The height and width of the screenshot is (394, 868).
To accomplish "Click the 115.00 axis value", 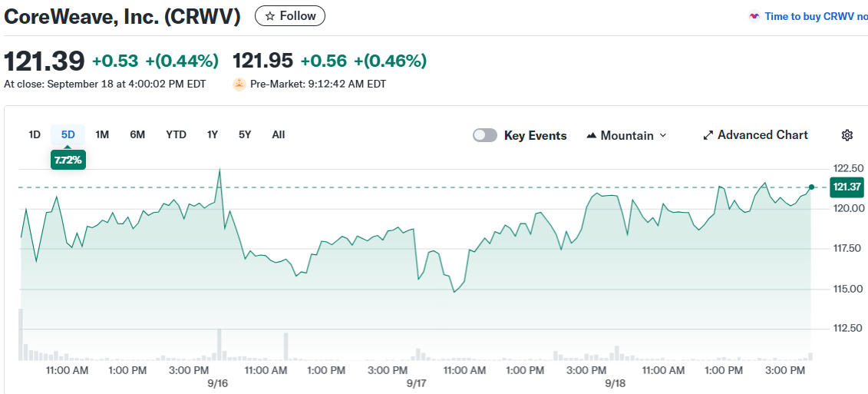I will (847, 289).
